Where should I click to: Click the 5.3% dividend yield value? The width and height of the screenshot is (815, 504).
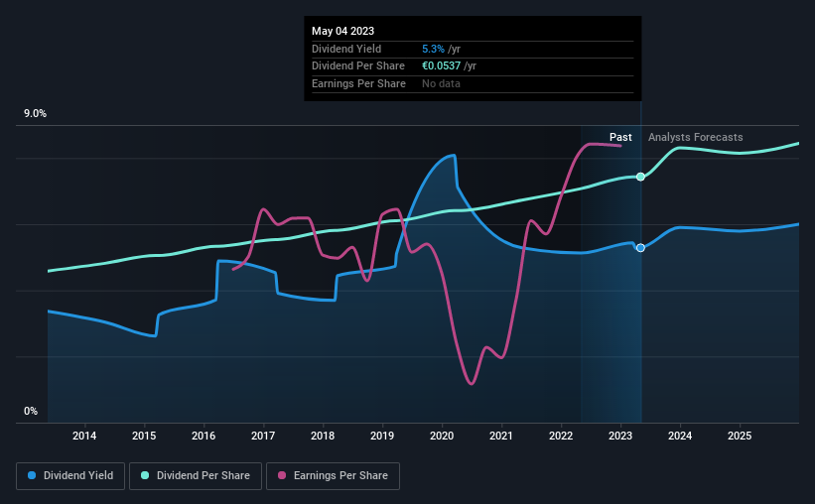[x=433, y=49]
